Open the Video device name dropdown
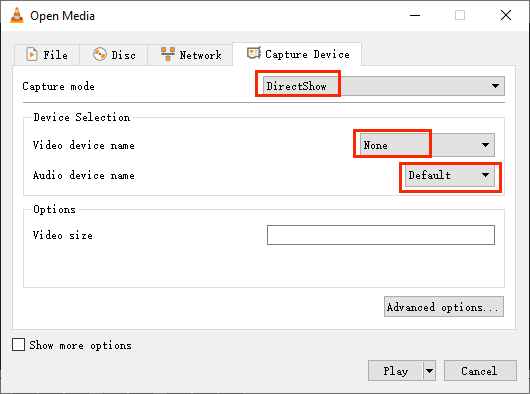530x394 pixels. 427,145
